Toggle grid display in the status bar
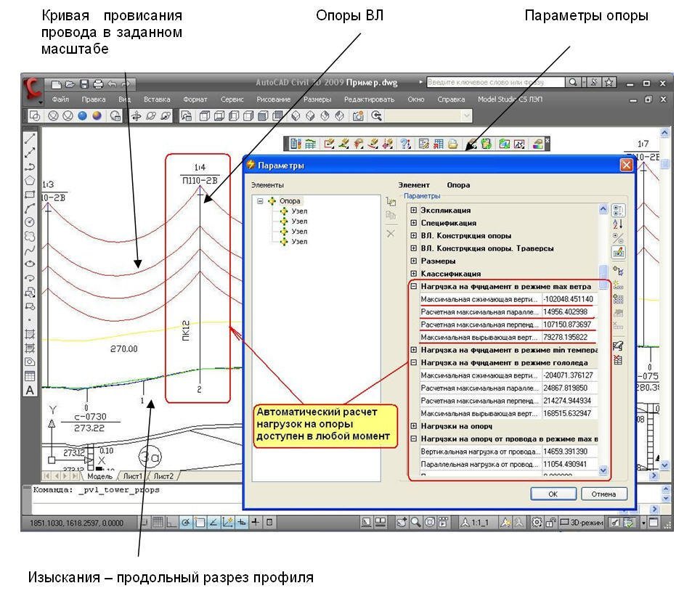Screen dimensions: 700x591 [158, 522]
